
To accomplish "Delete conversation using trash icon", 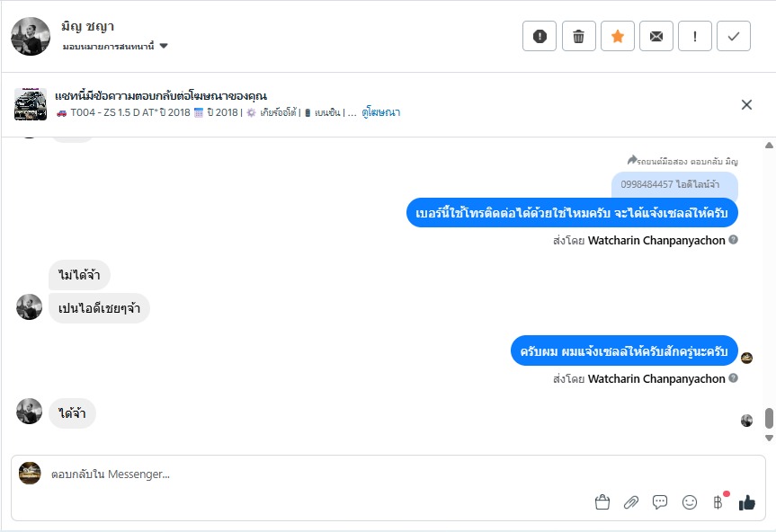I will click(x=578, y=36).
